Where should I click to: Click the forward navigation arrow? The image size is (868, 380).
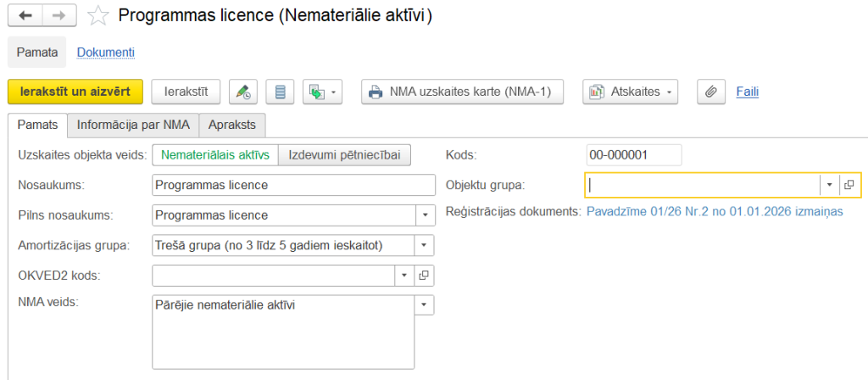[x=58, y=15]
